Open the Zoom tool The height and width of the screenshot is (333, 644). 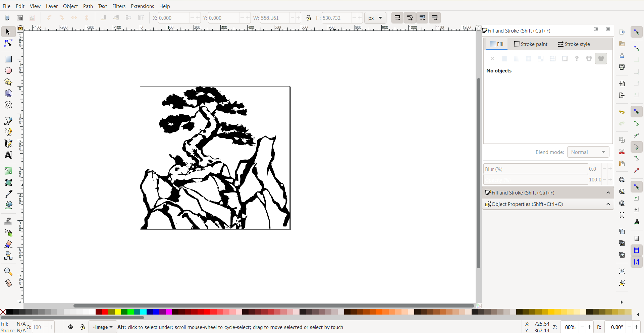click(8, 272)
